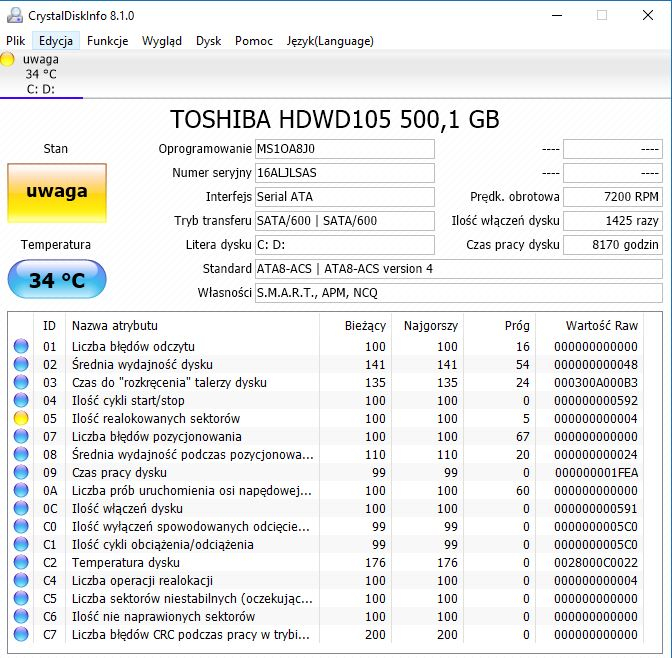Image resolution: width=672 pixels, height=658 pixels.
Task: Open the Plik menu
Action: point(15,41)
